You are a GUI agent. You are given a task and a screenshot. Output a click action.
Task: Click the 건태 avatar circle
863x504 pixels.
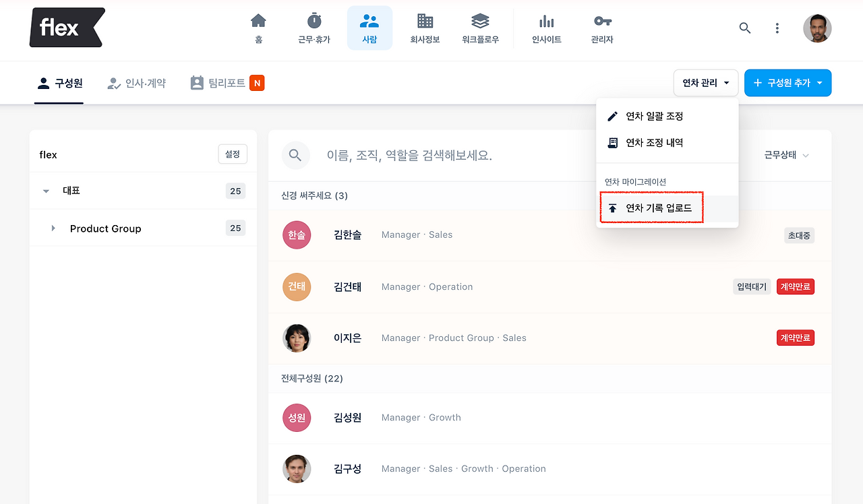tap(297, 287)
